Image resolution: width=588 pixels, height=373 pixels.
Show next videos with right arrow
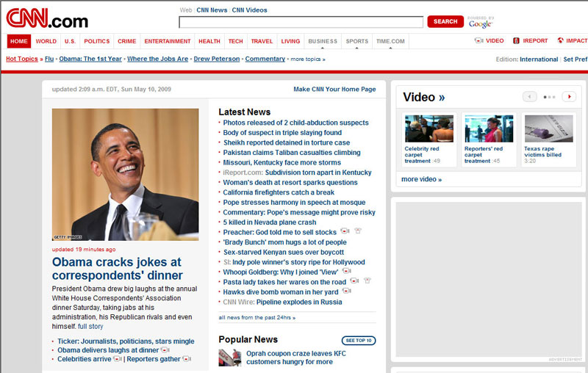(569, 97)
